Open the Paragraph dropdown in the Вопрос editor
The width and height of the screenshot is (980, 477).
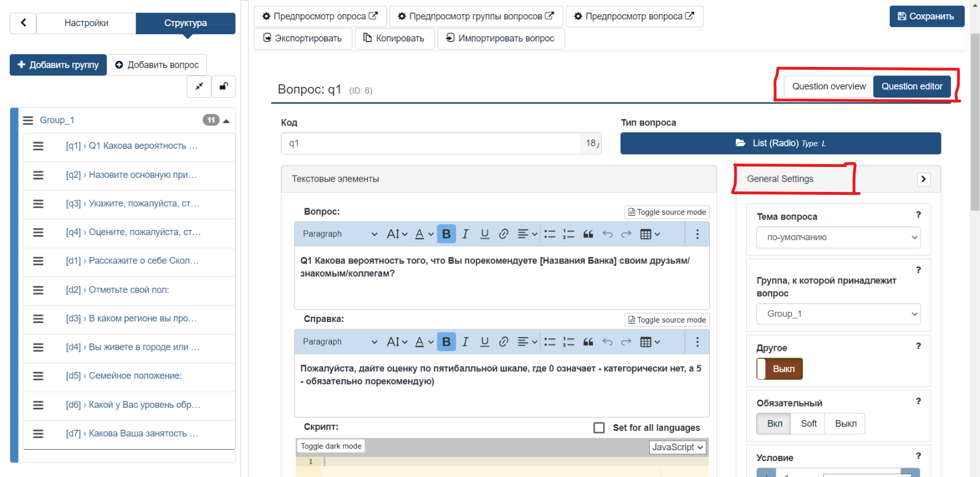(339, 234)
